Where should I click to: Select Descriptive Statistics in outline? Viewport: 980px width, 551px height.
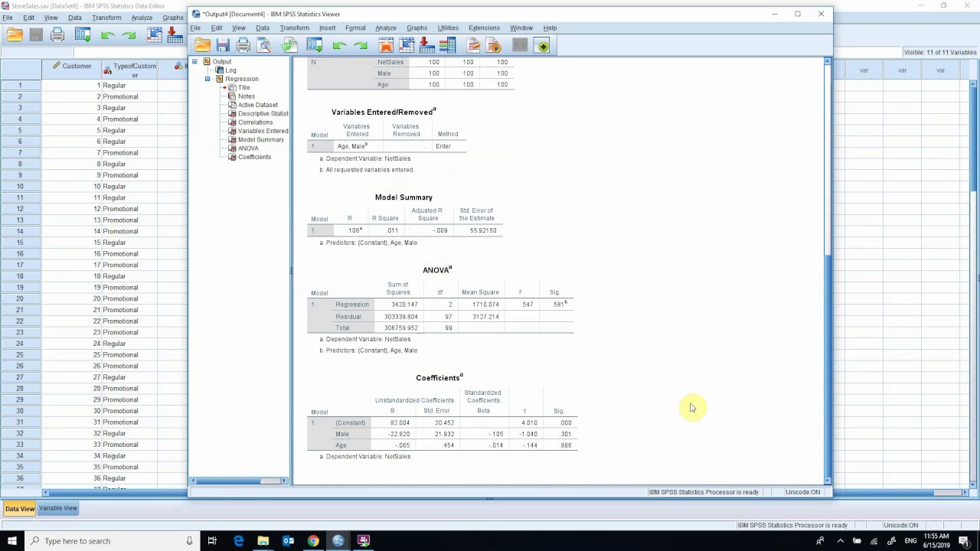[x=263, y=113]
